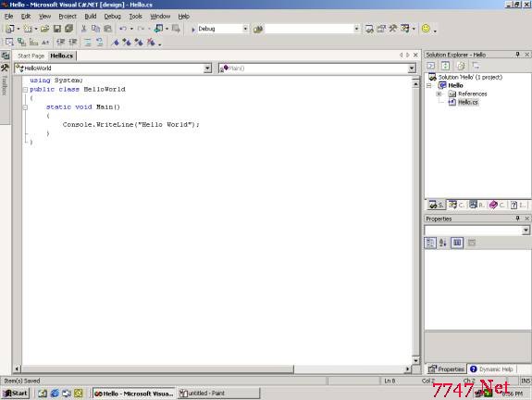Toggle auto-hide pin on Properties panel
Screen dimensions: 532x400
[x=517, y=219]
